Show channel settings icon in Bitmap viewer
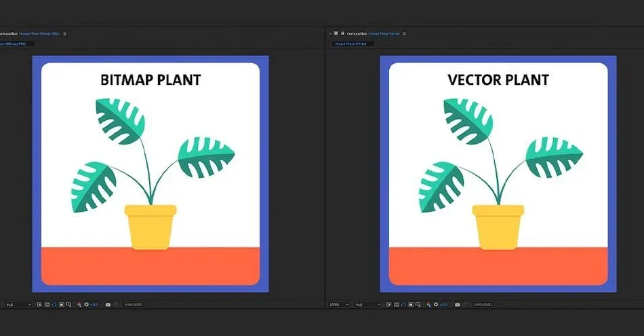 79,305
